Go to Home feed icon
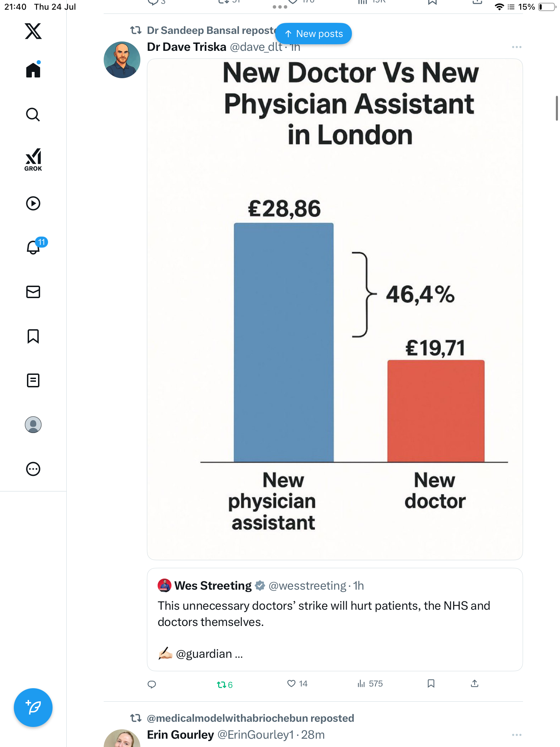This screenshot has height=747, width=560. pos(33,70)
